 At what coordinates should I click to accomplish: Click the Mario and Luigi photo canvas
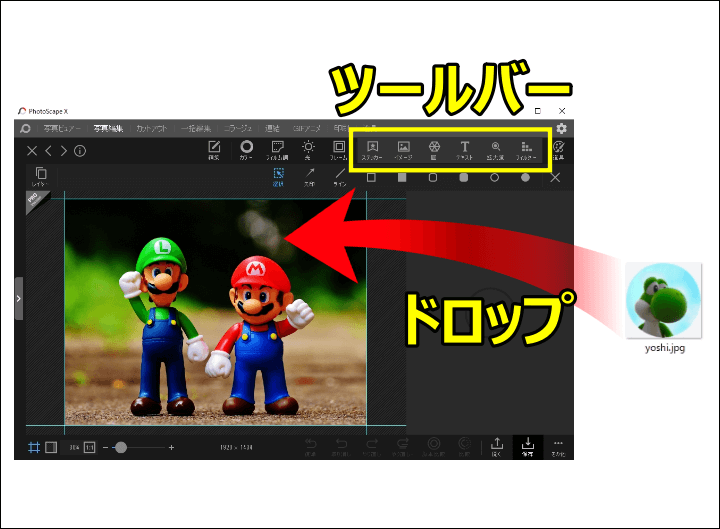(215, 312)
